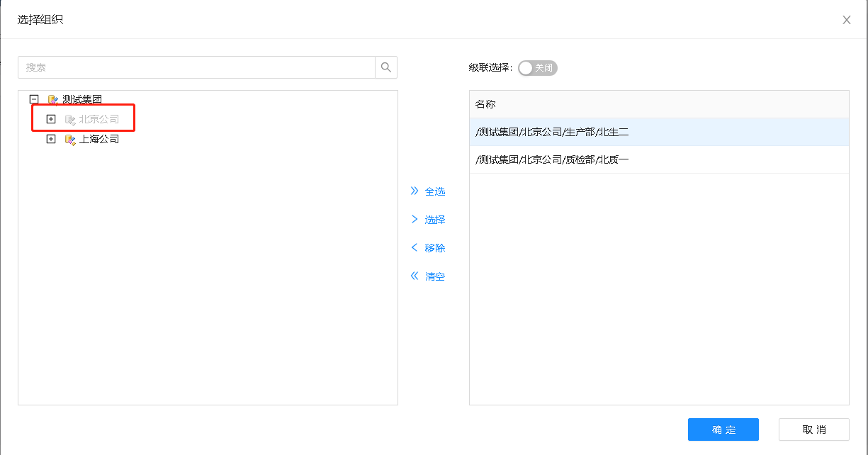Viewport: 868px width, 455px height.
Task: Select the 上海公司 label in the tree
Action: [99, 140]
